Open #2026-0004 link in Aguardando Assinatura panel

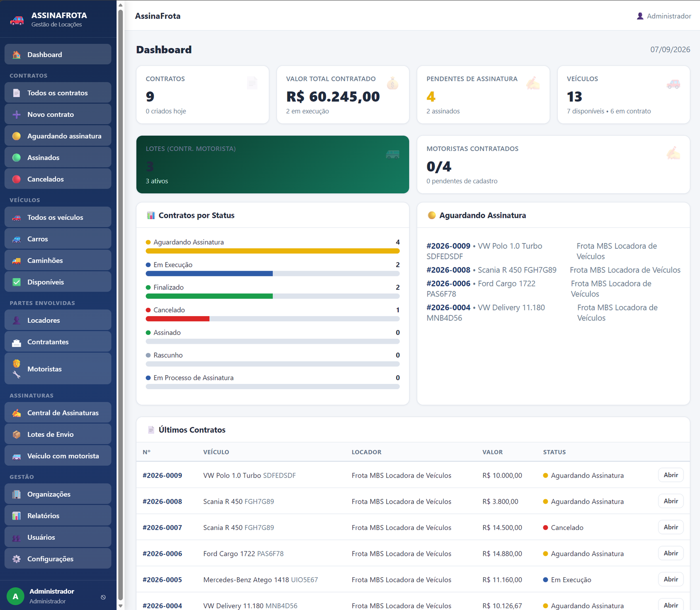(448, 307)
